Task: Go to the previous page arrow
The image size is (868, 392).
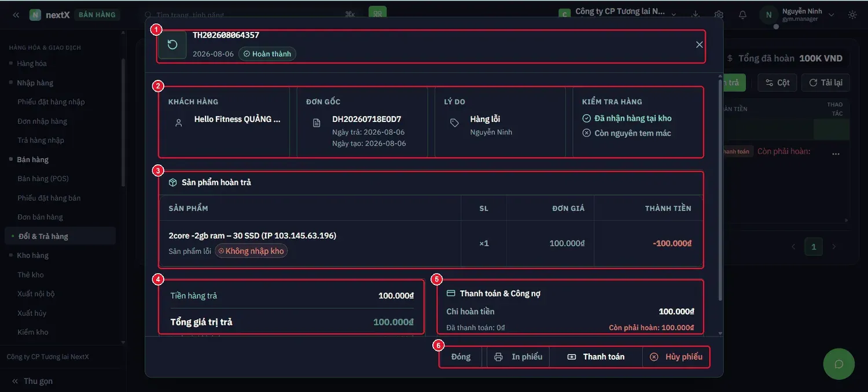Action: [793, 247]
